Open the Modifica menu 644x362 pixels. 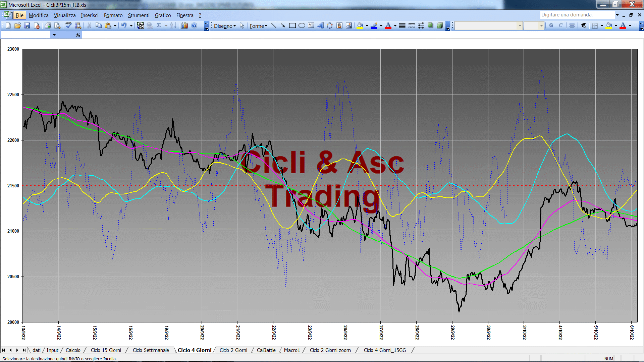tap(39, 15)
